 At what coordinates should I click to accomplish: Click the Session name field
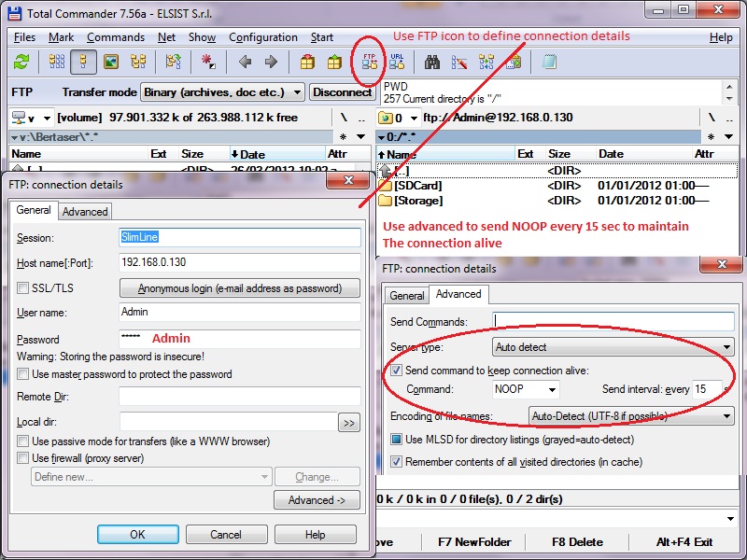tap(240, 237)
